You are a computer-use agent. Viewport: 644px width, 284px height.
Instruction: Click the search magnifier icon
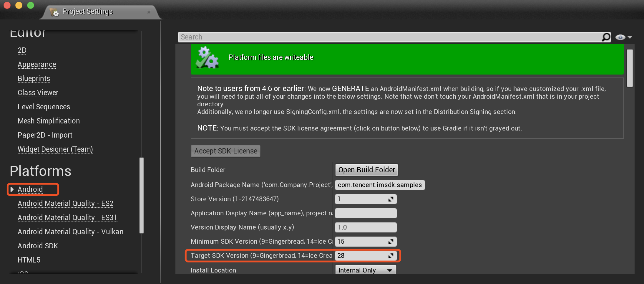(606, 37)
